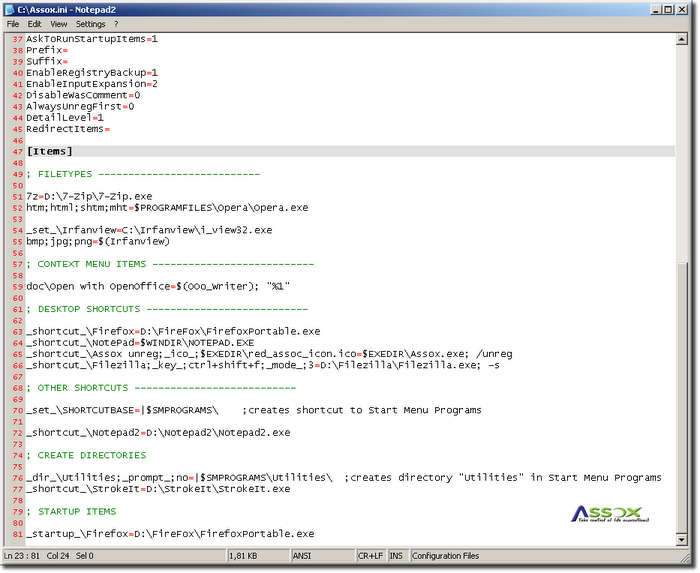Click the vertical scrollbar thumb
The width and height of the screenshot is (700, 573).
(x=681, y=397)
